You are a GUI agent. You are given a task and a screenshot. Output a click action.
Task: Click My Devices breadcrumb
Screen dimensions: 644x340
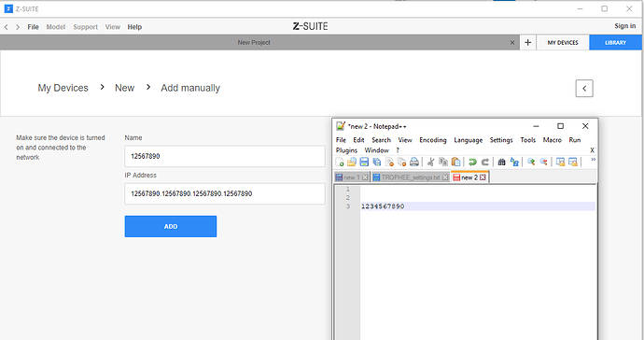coord(63,88)
